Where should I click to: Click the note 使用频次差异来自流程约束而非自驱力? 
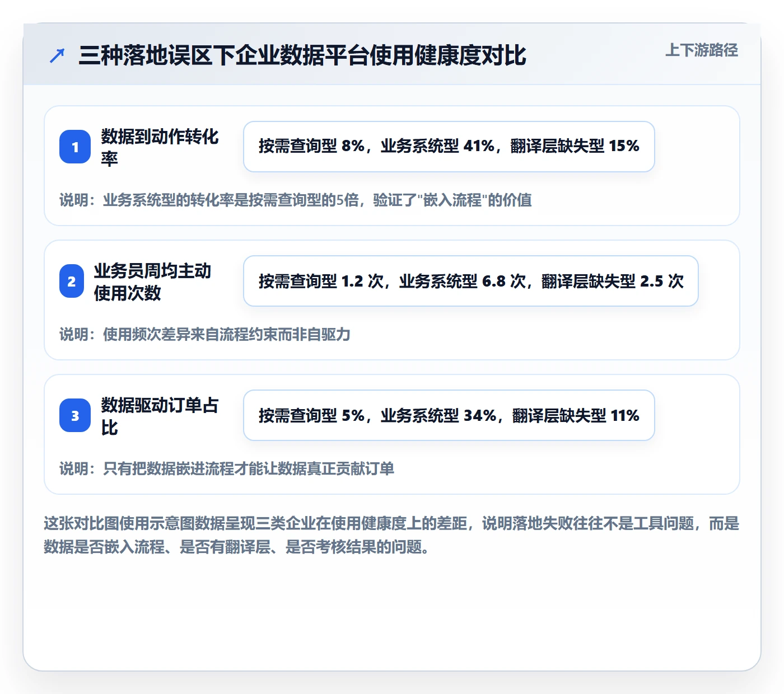(x=205, y=334)
